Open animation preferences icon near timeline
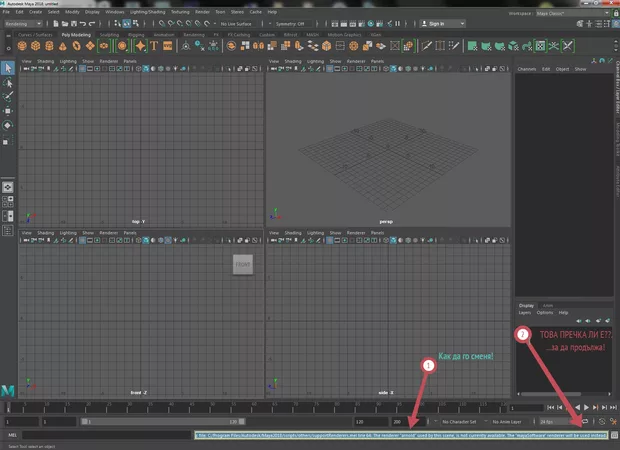 [612, 422]
